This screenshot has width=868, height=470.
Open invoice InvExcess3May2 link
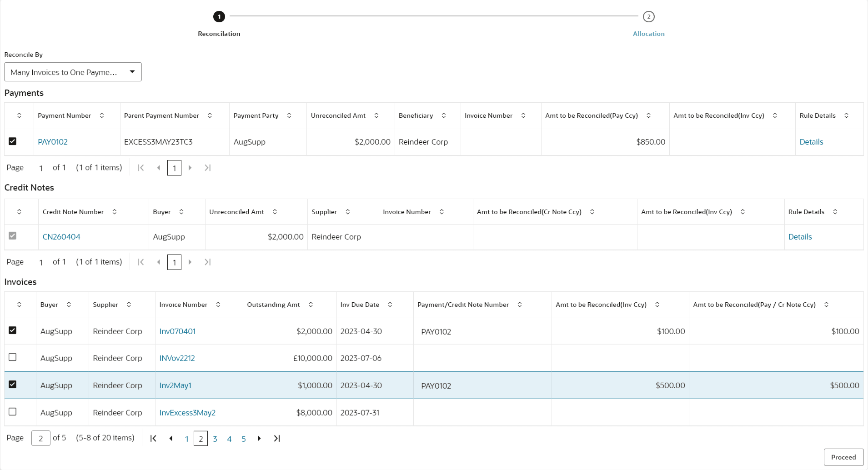187,413
